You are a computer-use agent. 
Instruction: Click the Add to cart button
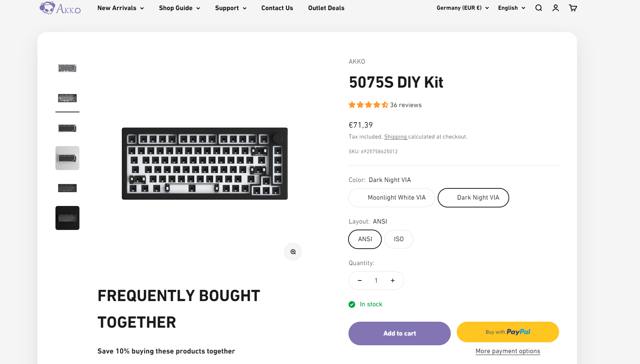(x=399, y=333)
